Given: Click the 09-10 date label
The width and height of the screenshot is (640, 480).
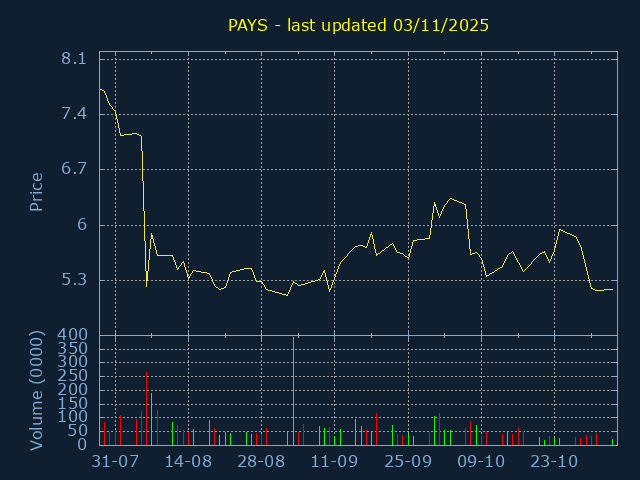Looking at the screenshot, I should pyautogui.click(x=481, y=462).
